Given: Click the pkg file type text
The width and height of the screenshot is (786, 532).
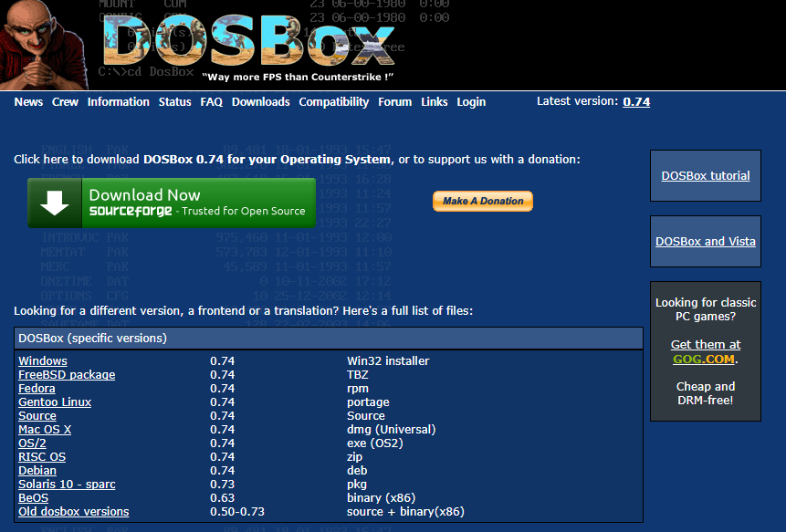Looking at the screenshot, I should click(x=356, y=485).
